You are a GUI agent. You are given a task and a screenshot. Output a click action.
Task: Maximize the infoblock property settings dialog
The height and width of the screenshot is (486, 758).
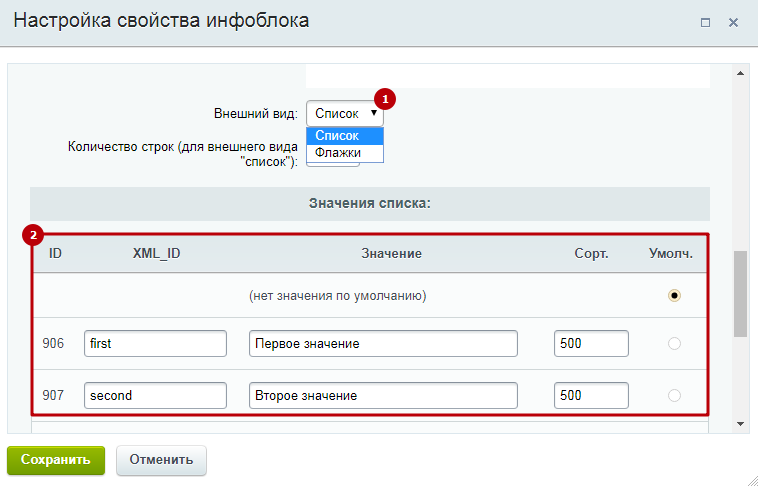pyautogui.click(x=705, y=23)
